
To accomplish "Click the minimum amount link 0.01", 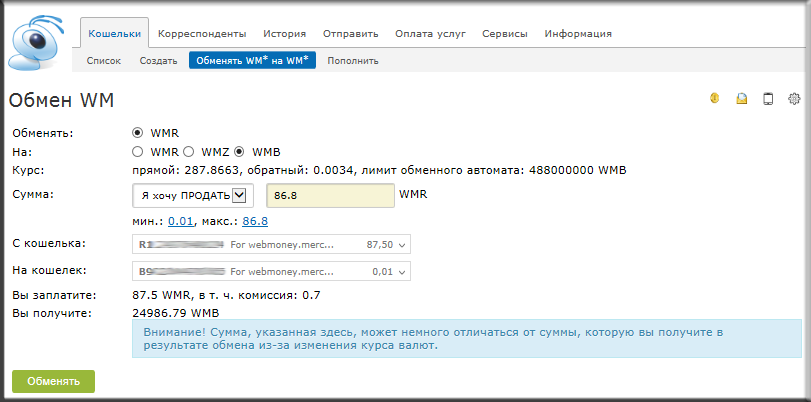I will point(179,221).
